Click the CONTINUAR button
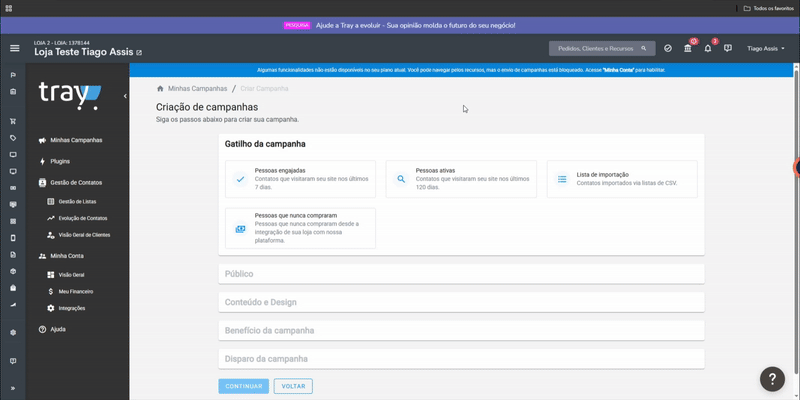The image size is (800, 400). [244, 386]
